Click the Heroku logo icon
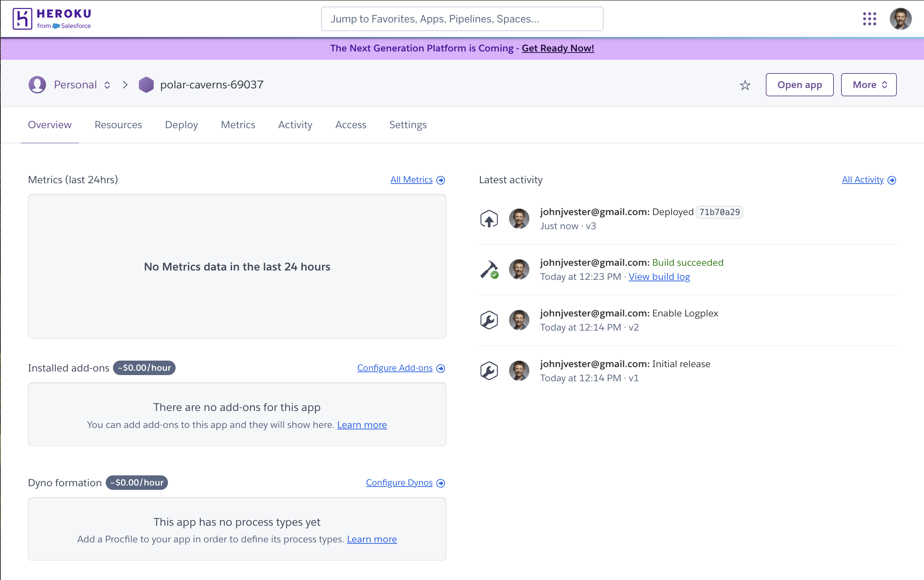 point(22,19)
